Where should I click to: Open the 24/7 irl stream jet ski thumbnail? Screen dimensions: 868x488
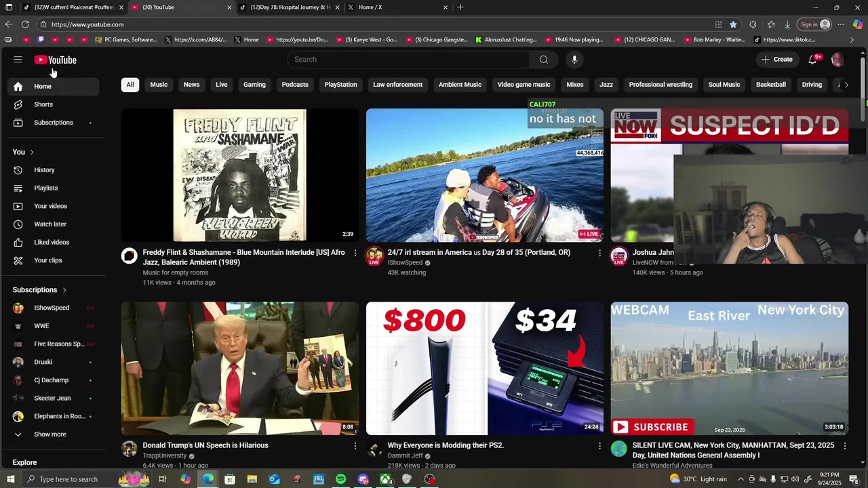click(485, 175)
